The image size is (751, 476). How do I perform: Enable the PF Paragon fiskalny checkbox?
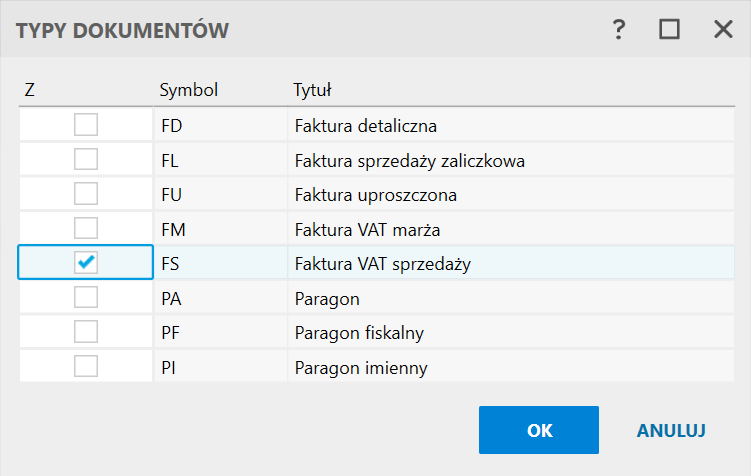point(86,331)
